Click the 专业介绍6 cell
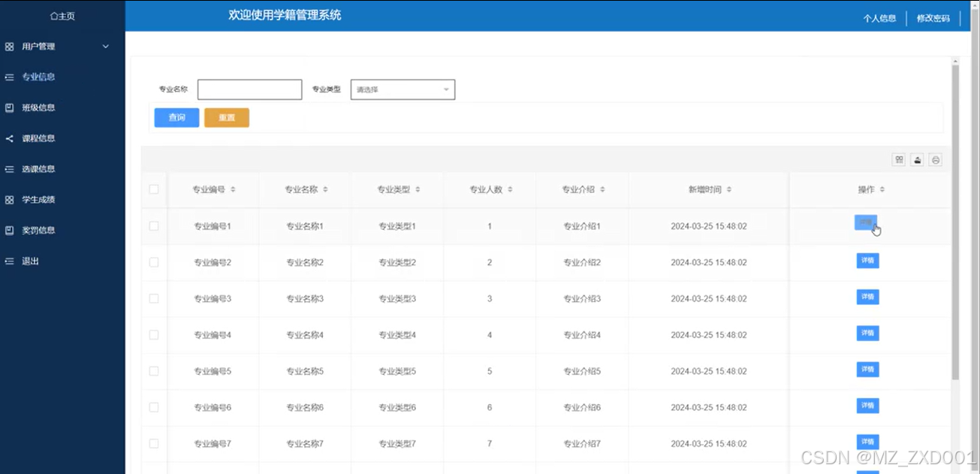This screenshot has width=980, height=474. click(582, 407)
